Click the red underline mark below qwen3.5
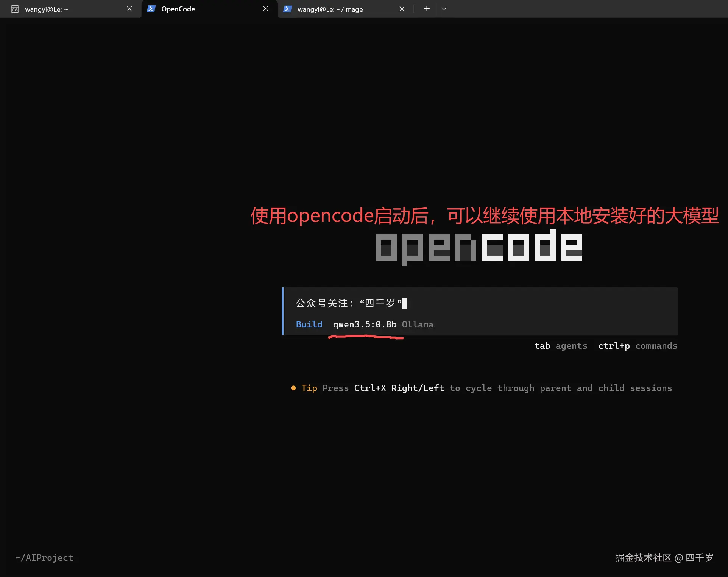The image size is (728, 577). (365, 337)
